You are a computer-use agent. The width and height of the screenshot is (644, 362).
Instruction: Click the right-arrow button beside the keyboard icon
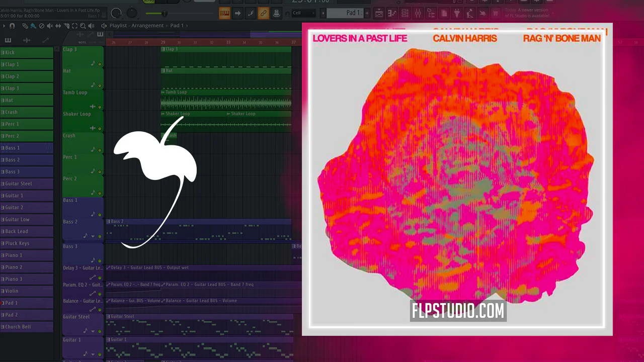[237, 13]
